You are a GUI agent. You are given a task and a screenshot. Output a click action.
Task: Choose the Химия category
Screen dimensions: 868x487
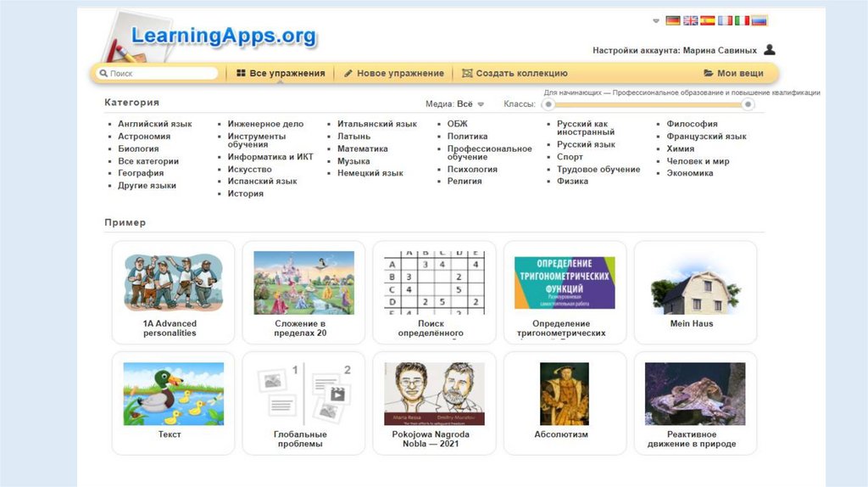pos(681,149)
